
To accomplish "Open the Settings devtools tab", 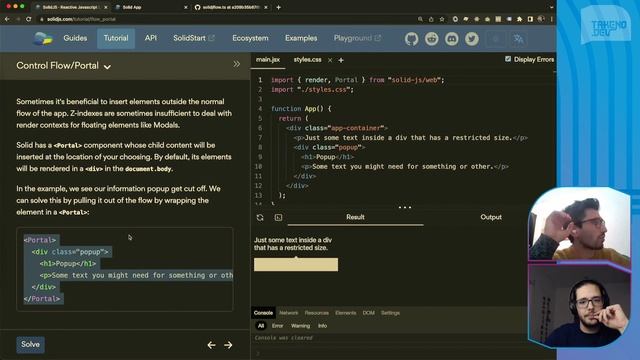I will click(x=390, y=313).
